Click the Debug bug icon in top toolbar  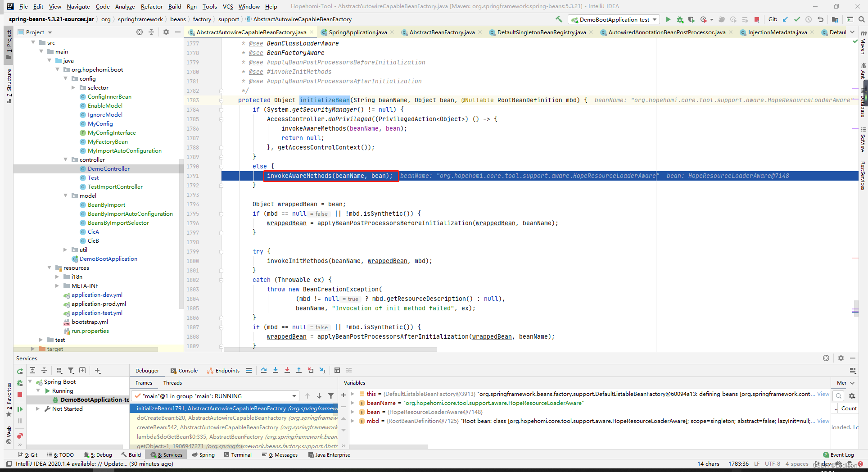680,19
